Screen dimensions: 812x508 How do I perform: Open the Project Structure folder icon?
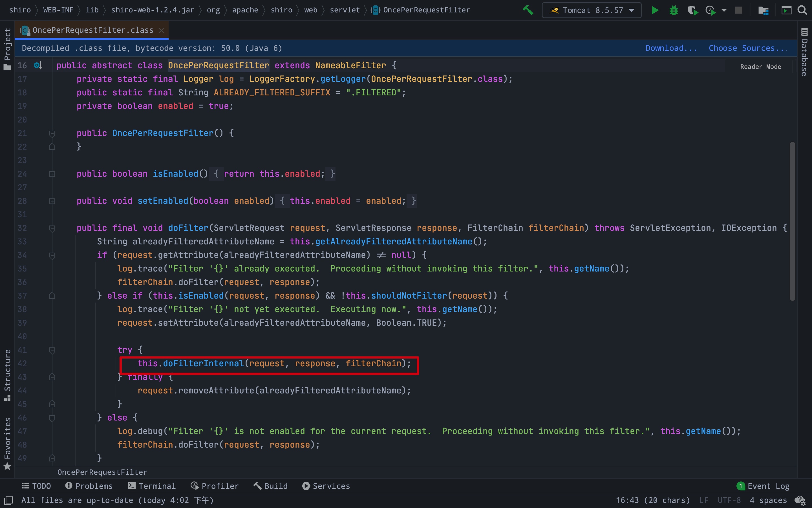tap(763, 10)
